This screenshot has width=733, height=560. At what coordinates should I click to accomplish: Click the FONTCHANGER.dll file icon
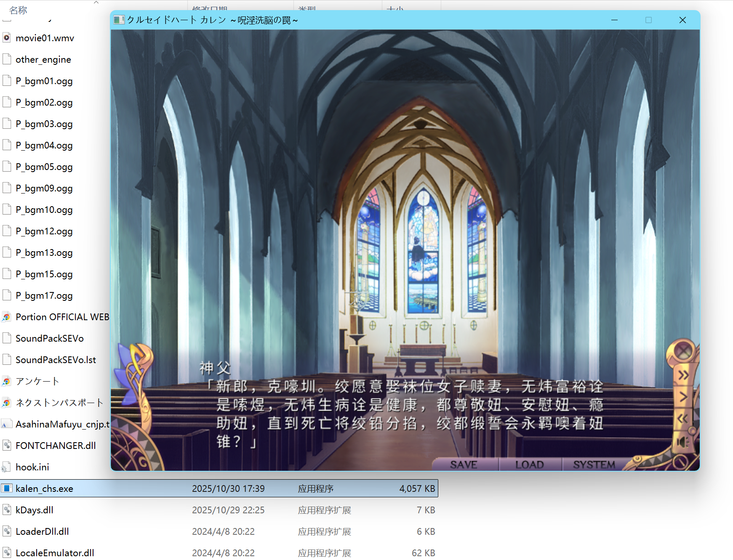(7, 446)
